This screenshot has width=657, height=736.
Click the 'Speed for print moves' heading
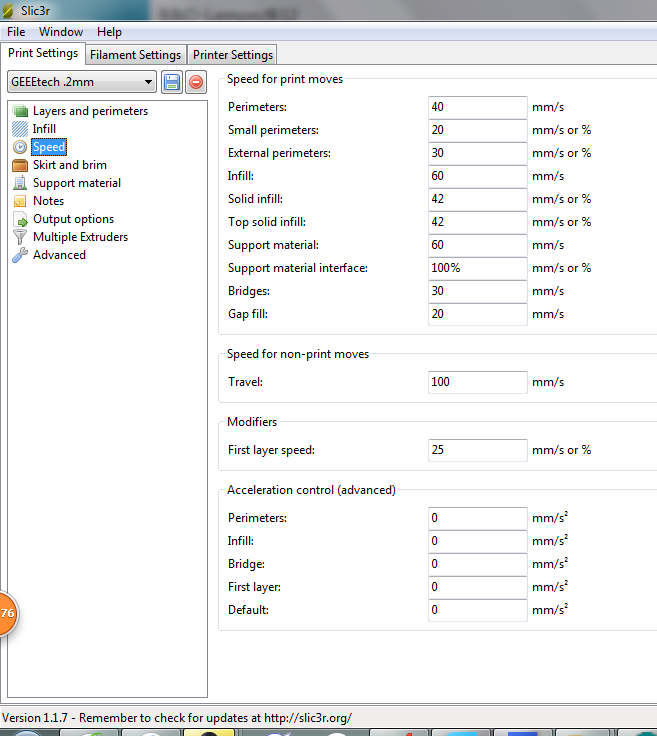[x=285, y=79]
